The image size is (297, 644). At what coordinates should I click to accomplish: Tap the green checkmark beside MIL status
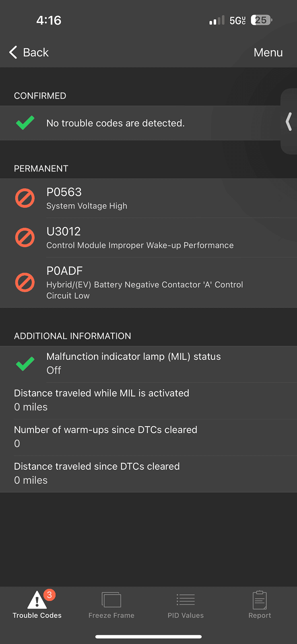[x=25, y=364]
